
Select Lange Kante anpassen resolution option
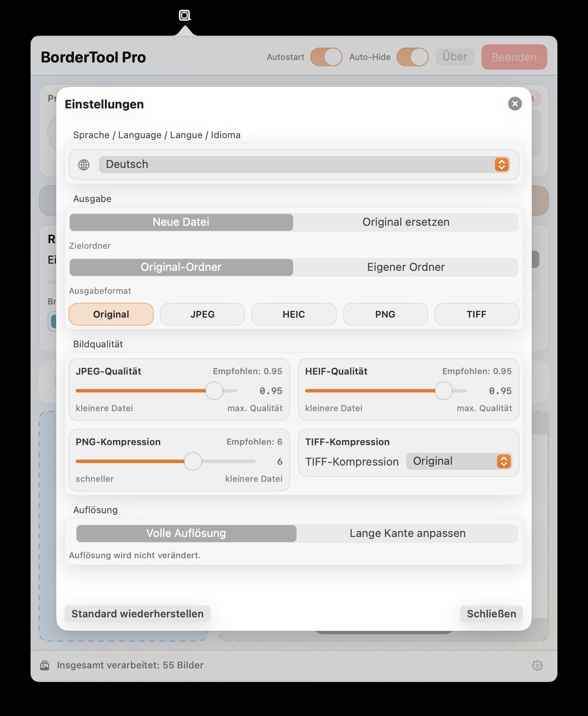(407, 533)
